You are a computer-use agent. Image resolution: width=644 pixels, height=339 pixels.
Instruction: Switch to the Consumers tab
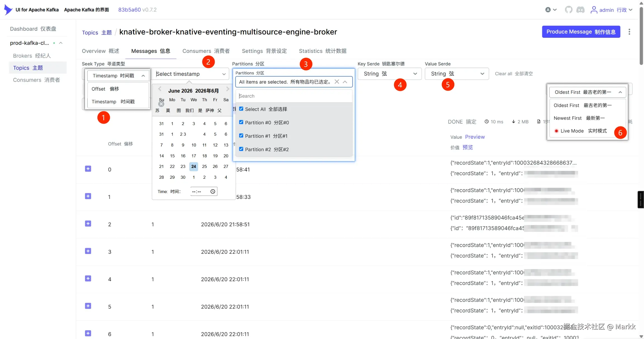pyautogui.click(x=206, y=51)
